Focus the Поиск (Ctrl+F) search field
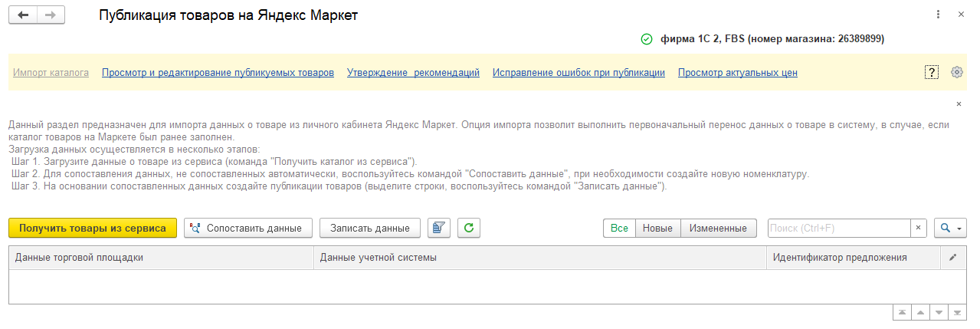 (x=839, y=229)
